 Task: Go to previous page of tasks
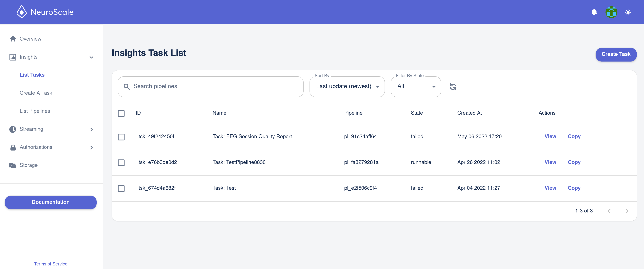point(609,211)
